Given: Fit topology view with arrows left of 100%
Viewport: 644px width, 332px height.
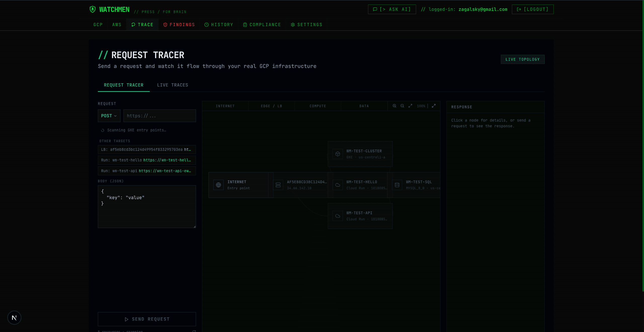Looking at the screenshot, I should 410,106.
